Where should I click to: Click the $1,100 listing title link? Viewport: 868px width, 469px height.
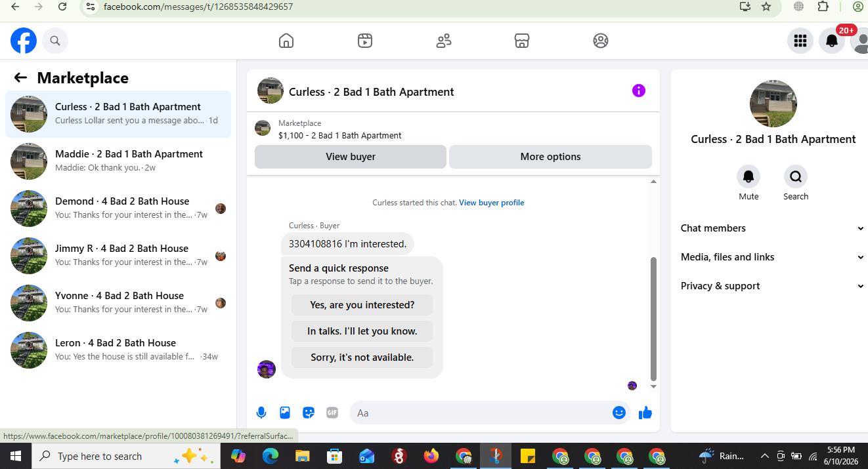tap(340, 136)
